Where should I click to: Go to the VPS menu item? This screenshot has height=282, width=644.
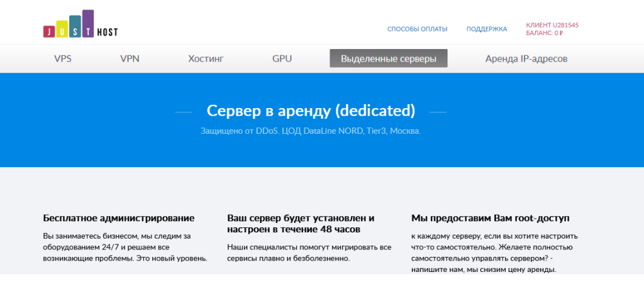click(63, 59)
